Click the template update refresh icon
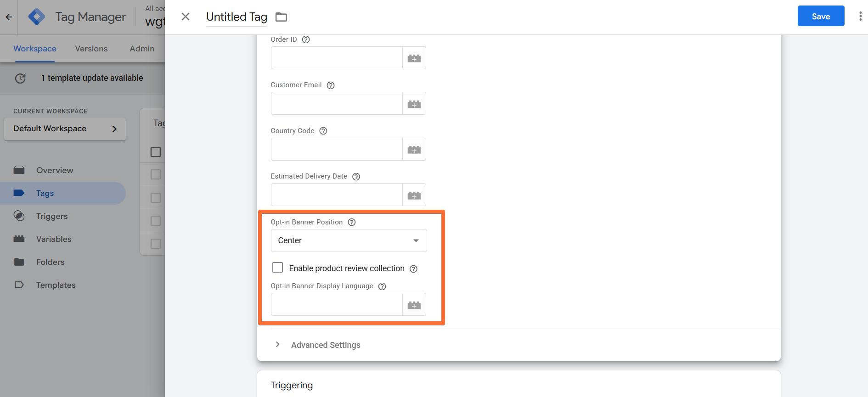Viewport: 868px width, 397px height. [x=20, y=78]
